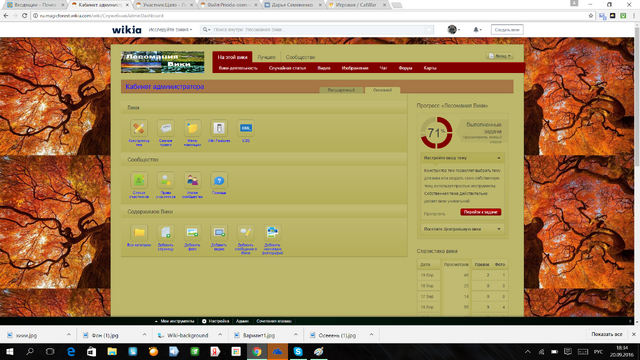Click the add multiple photos icon

tap(272, 232)
